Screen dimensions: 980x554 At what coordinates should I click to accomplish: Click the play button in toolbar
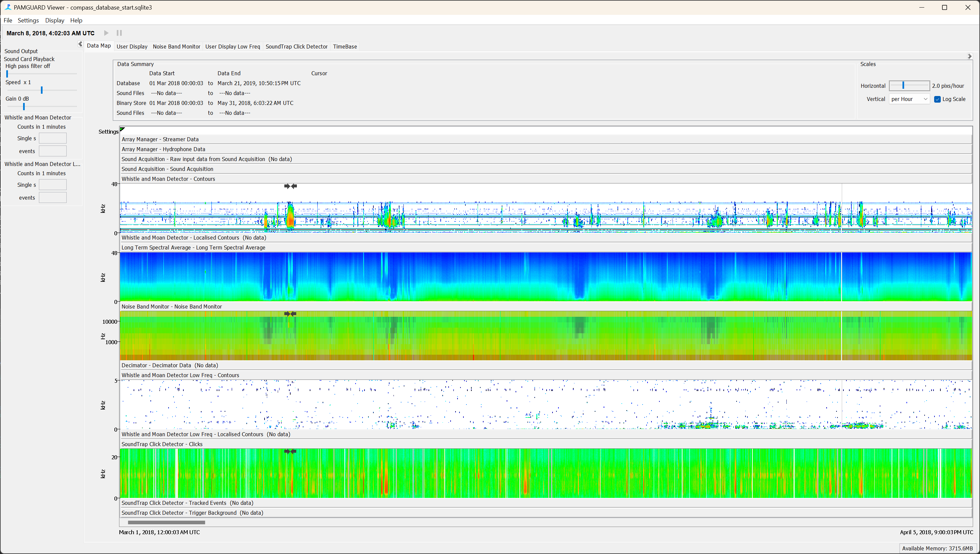pos(107,33)
